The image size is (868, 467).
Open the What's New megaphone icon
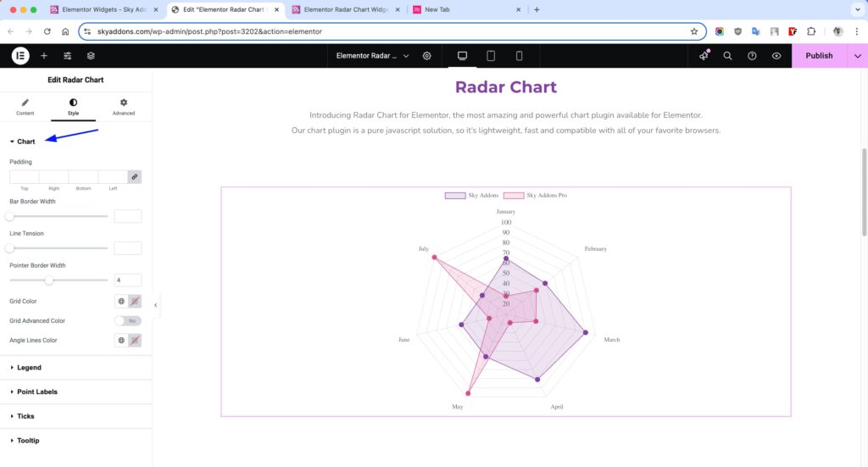pyautogui.click(x=704, y=56)
